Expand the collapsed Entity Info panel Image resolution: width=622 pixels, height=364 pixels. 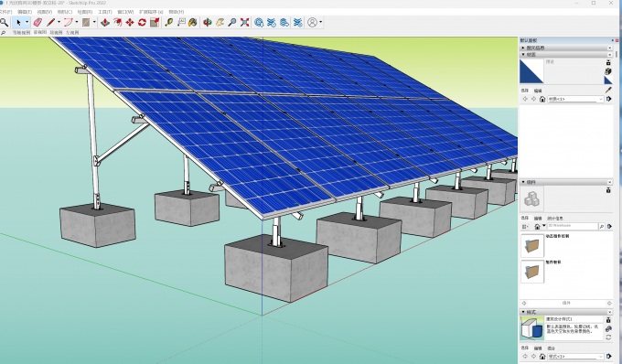click(x=566, y=48)
